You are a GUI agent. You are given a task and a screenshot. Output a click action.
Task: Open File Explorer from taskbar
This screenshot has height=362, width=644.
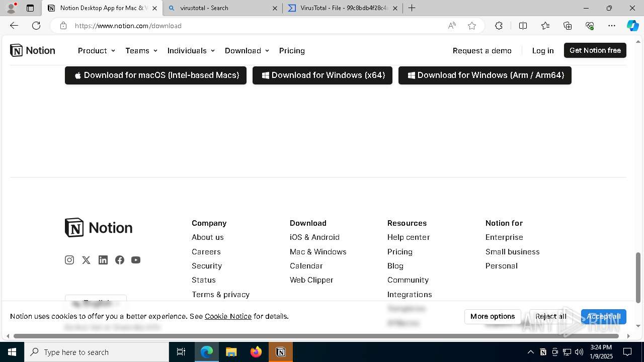coord(231,352)
